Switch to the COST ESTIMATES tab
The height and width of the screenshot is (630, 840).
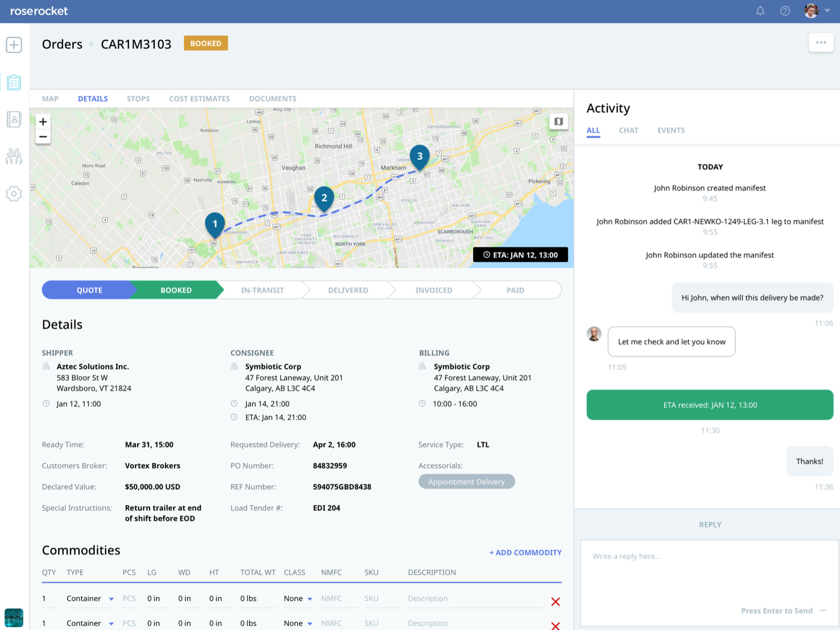coord(200,98)
